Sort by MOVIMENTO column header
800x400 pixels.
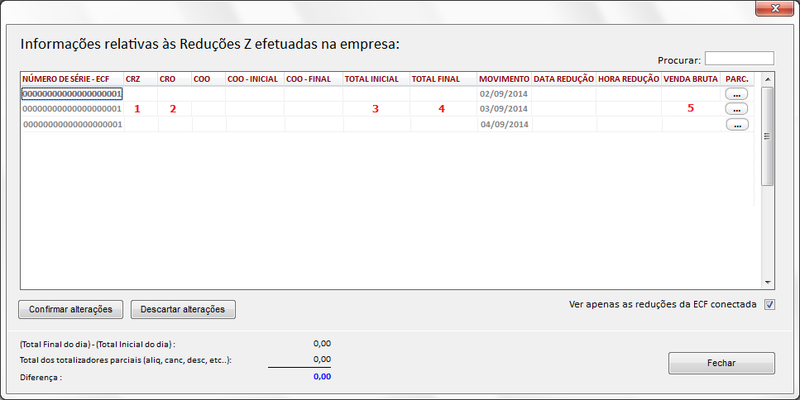point(503,78)
